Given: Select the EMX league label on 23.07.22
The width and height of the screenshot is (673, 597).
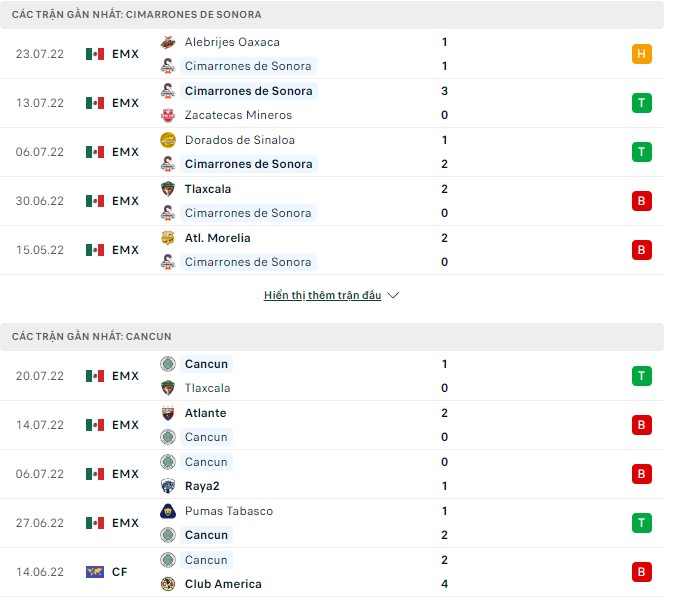Looking at the screenshot, I should (x=125, y=54).
